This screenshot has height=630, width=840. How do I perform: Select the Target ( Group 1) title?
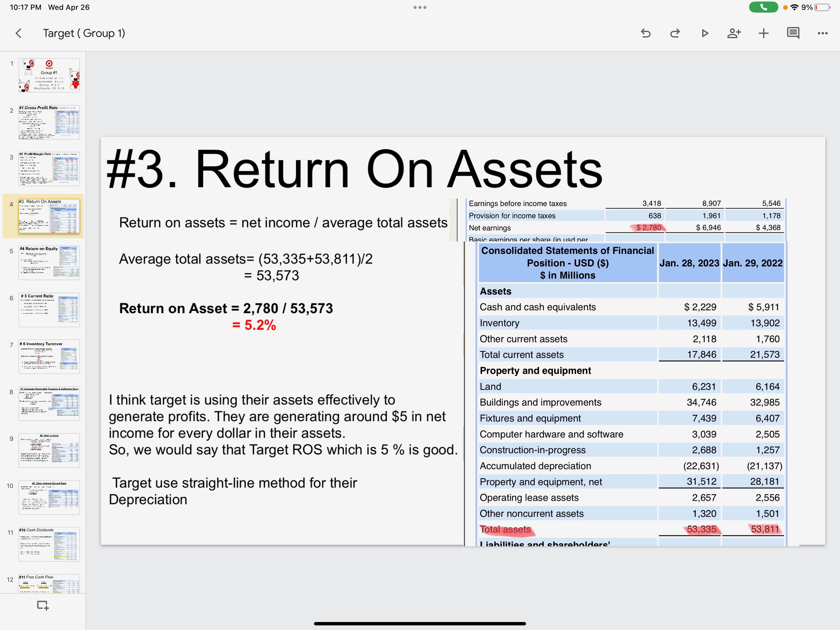click(84, 33)
